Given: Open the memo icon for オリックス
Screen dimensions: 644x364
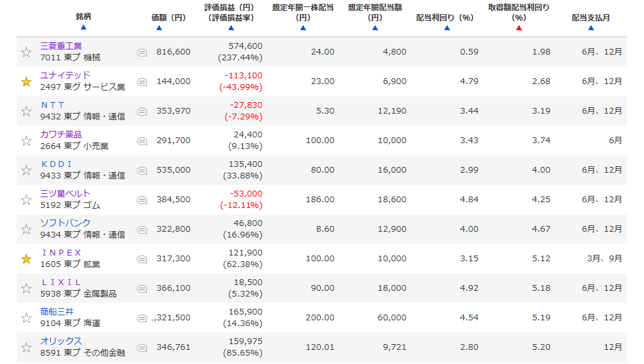Looking at the screenshot, I should (142, 347).
